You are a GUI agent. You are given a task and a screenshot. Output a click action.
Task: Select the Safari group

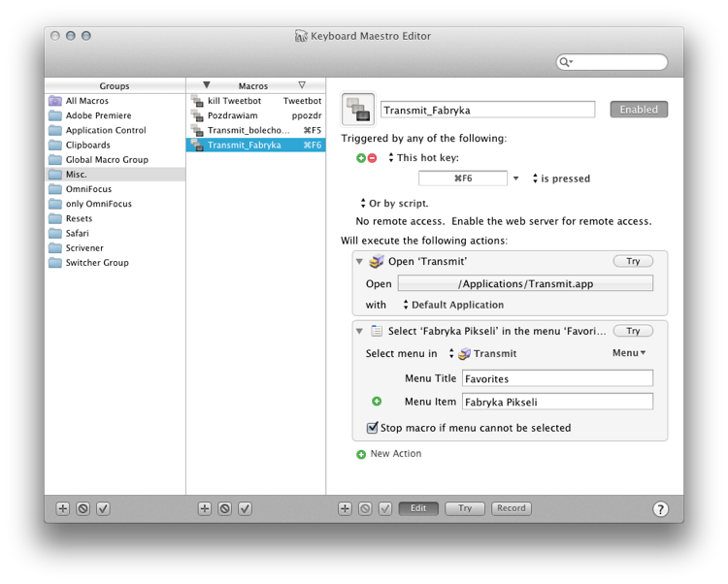(x=116, y=234)
